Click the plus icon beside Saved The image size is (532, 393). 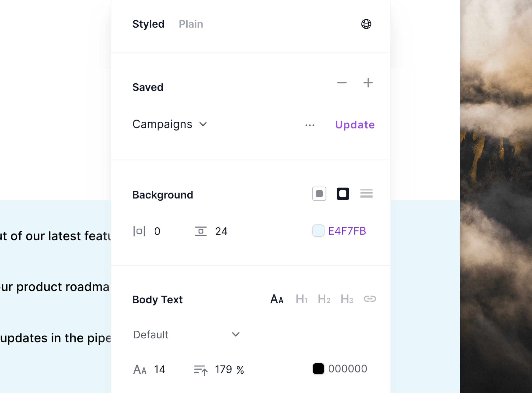coord(368,83)
